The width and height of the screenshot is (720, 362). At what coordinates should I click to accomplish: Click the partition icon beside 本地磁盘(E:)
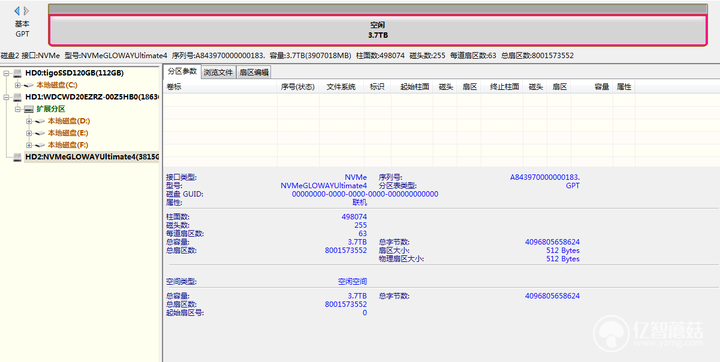coord(40,133)
